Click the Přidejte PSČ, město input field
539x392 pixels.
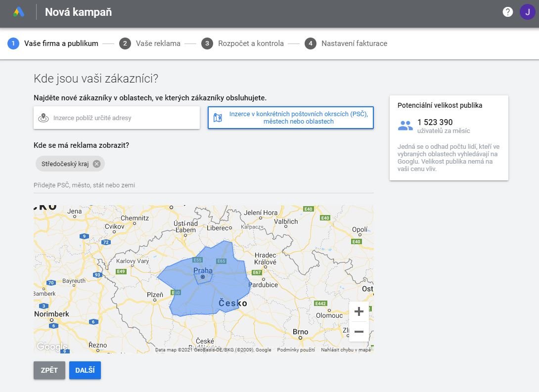(204, 185)
